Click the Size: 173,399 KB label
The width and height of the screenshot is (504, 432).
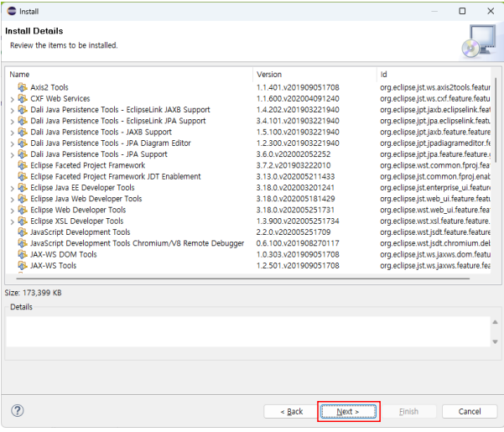coord(33,293)
